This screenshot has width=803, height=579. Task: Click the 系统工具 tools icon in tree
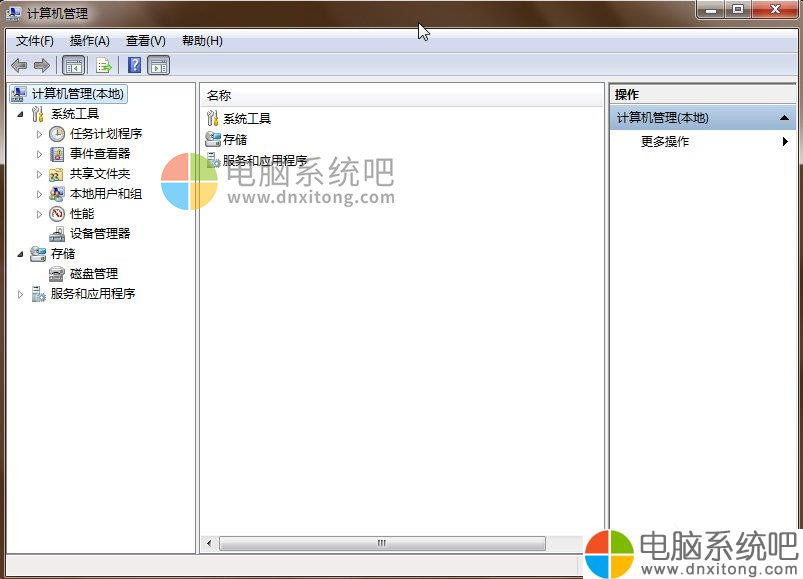tap(38, 114)
